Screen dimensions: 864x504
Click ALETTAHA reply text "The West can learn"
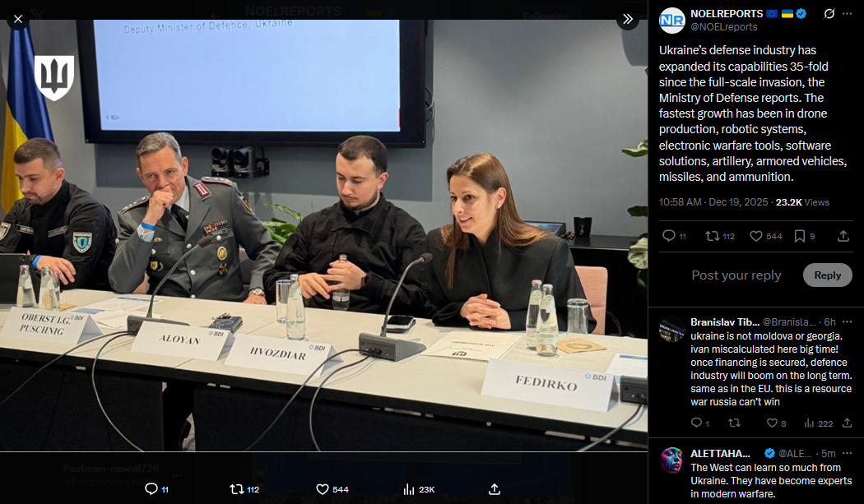pyautogui.click(x=771, y=480)
